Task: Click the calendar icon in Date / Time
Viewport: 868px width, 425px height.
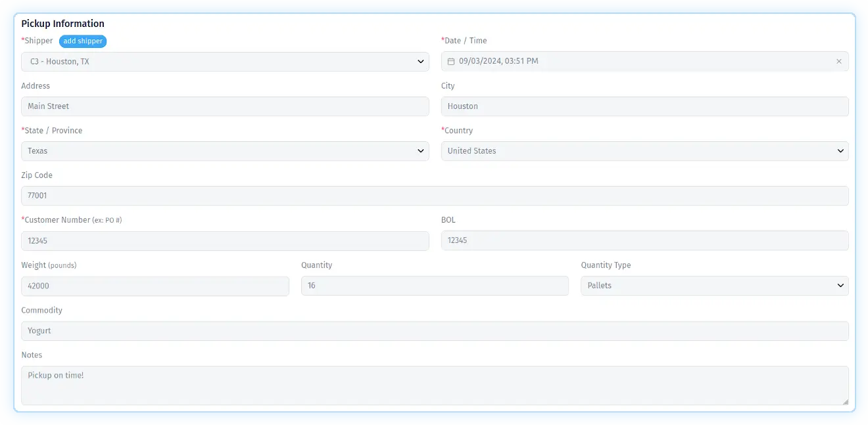Action: click(x=451, y=61)
